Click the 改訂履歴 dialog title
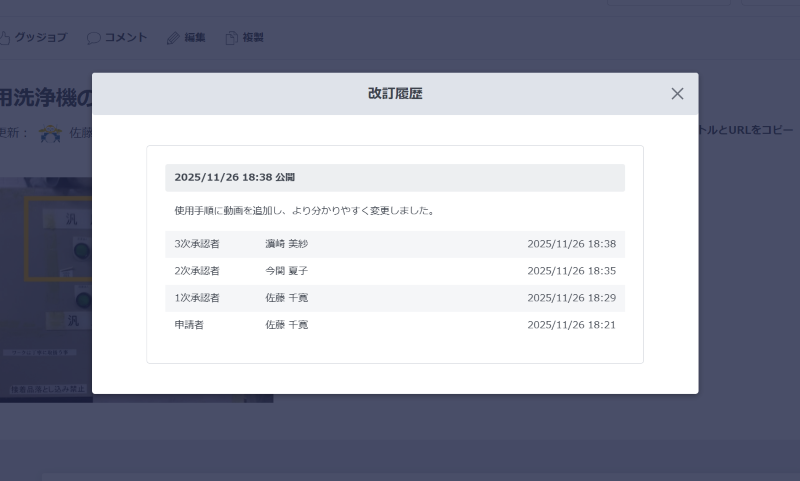800x481 pixels. point(395,94)
